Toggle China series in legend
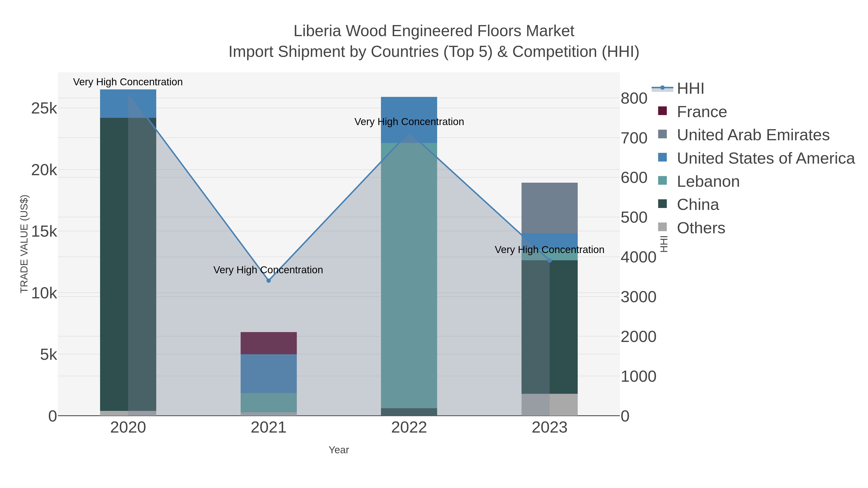The width and height of the screenshot is (868, 488). 688,204
